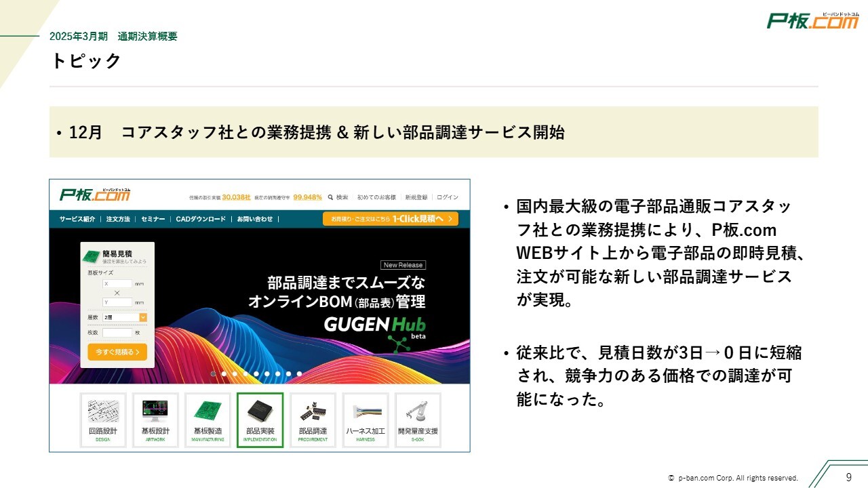Click the New Release badge on banner
The height and width of the screenshot is (488, 868).
pos(403,265)
